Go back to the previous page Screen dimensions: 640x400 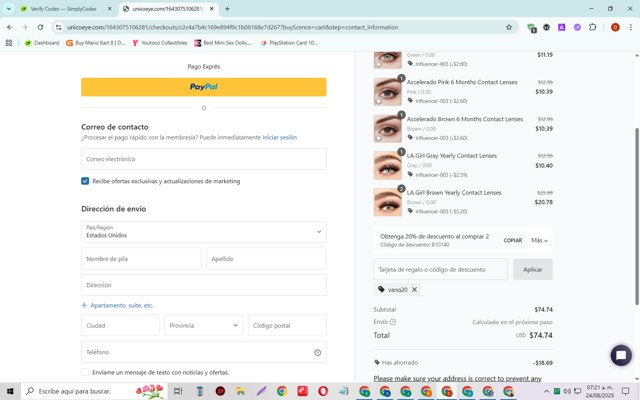point(10,27)
